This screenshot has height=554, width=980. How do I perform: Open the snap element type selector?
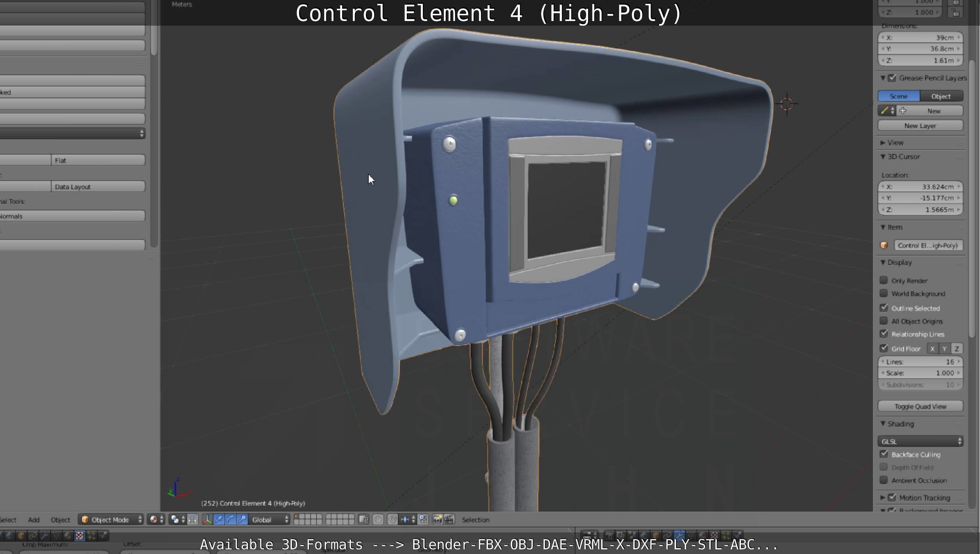pos(408,519)
